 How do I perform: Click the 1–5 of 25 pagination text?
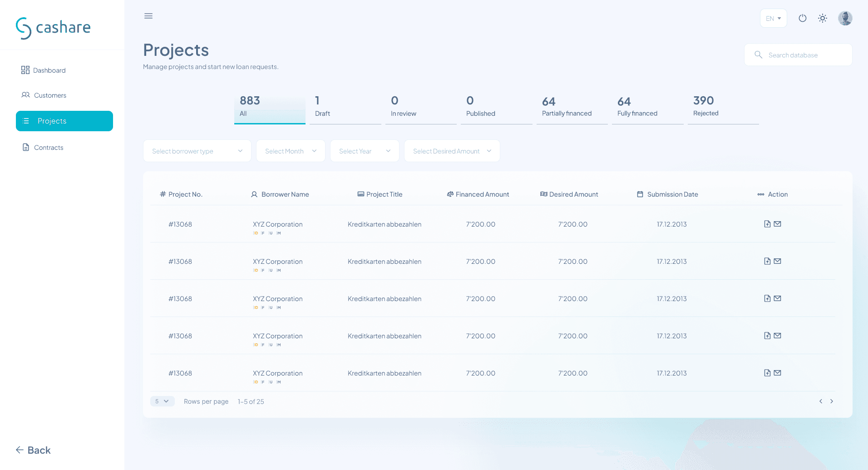[x=251, y=401]
